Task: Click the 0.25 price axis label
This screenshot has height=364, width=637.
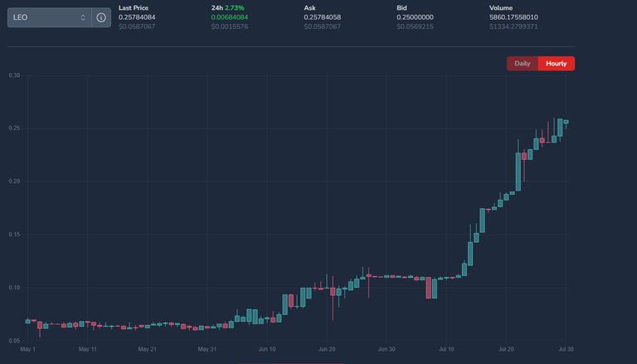Action: pos(14,129)
